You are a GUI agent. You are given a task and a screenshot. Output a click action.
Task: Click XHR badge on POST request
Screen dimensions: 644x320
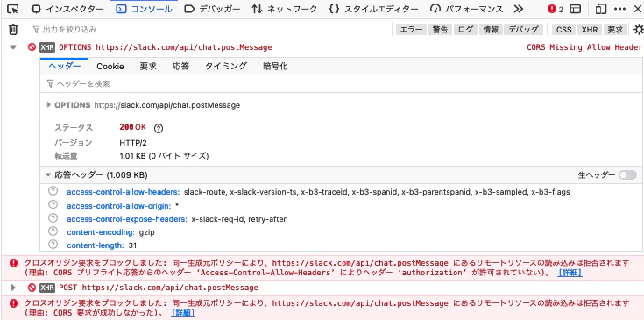(x=47, y=288)
